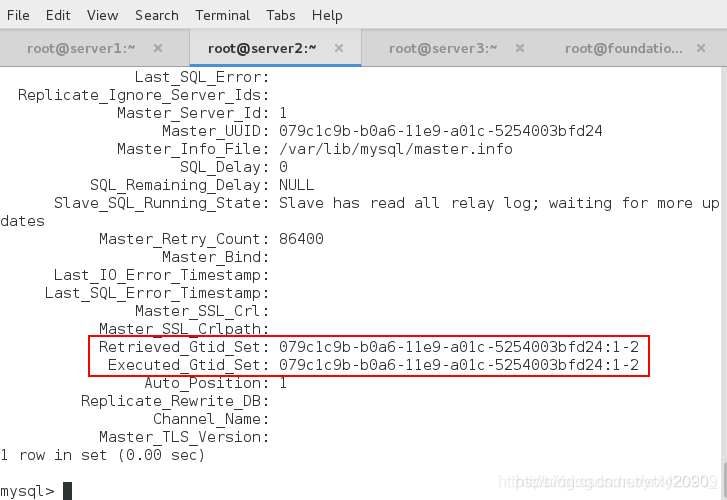Click the Master_Bind label

pyautogui.click(x=216, y=257)
